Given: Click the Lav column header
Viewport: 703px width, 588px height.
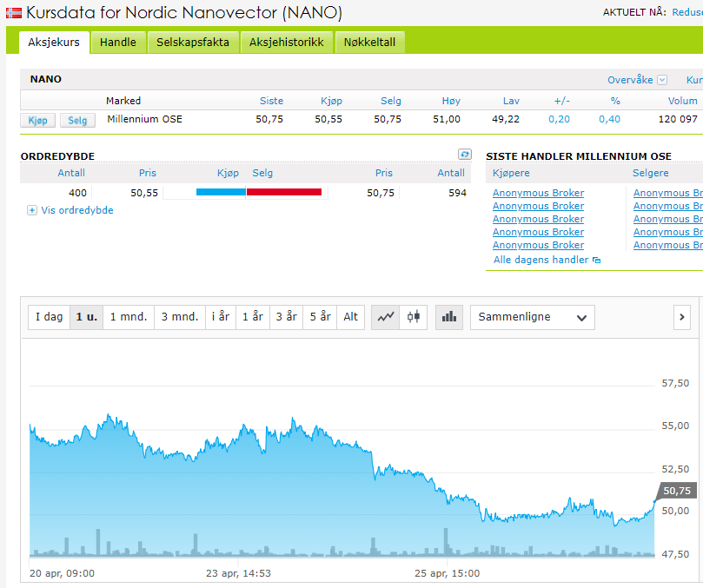Looking at the screenshot, I should 511,101.
